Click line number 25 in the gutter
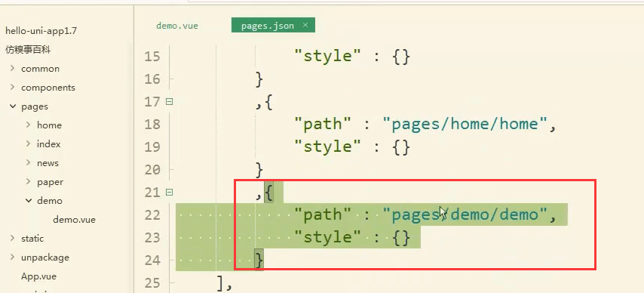This screenshot has height=293, width=644. click(x=152, y=283)
